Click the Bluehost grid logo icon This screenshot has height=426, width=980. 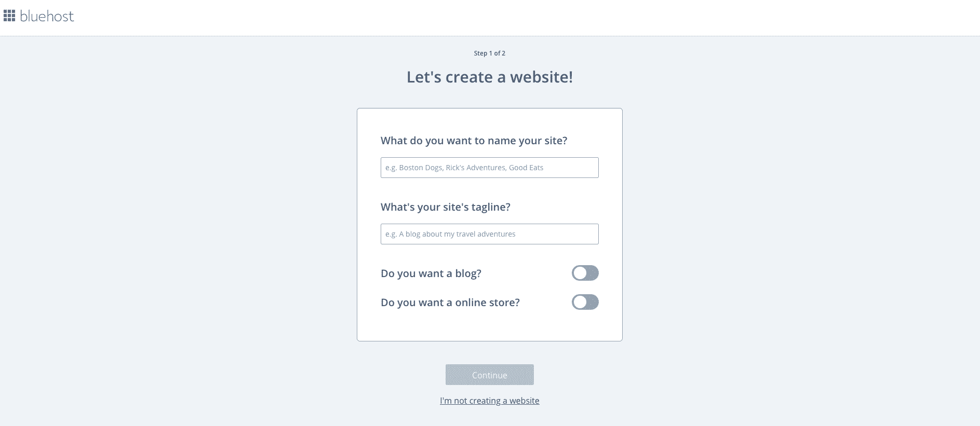(x=9, y=16)
